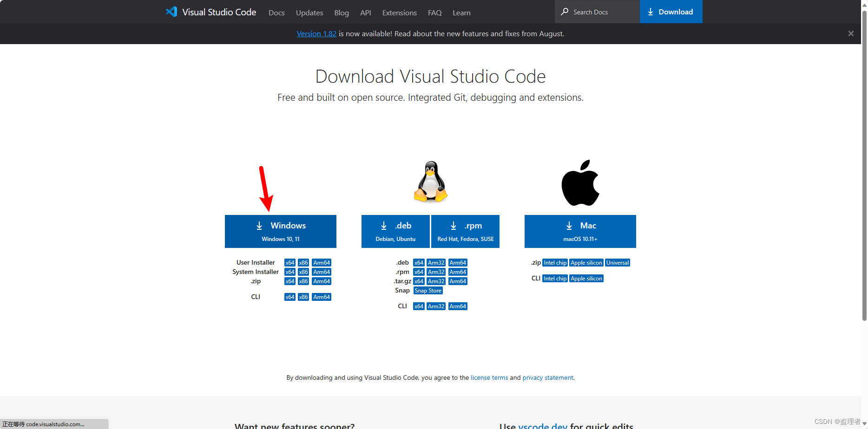This screenshot has height=429, width=868.
Task: Click the search magnifier icon
Action: coord(565,12)
